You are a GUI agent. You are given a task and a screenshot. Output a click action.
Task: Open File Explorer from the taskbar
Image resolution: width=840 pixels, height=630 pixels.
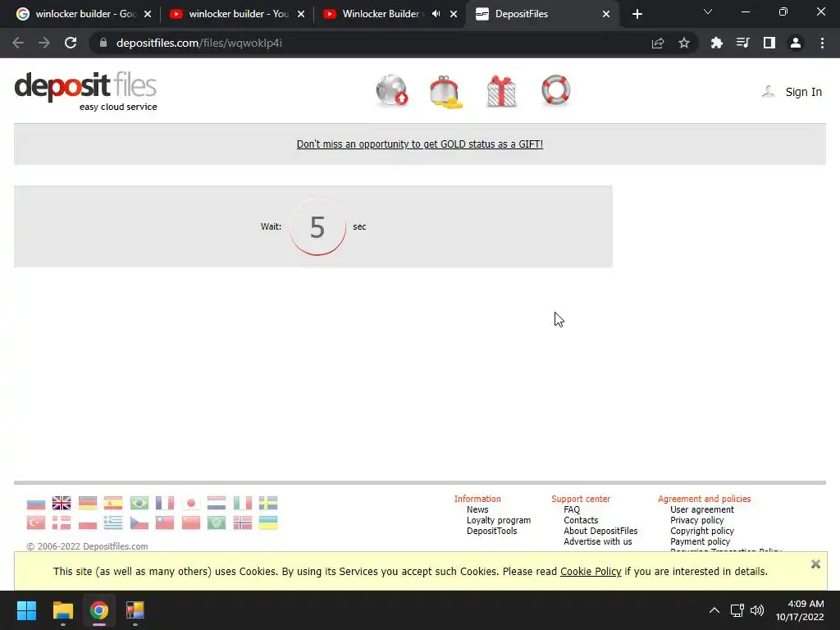coord(62,610)
